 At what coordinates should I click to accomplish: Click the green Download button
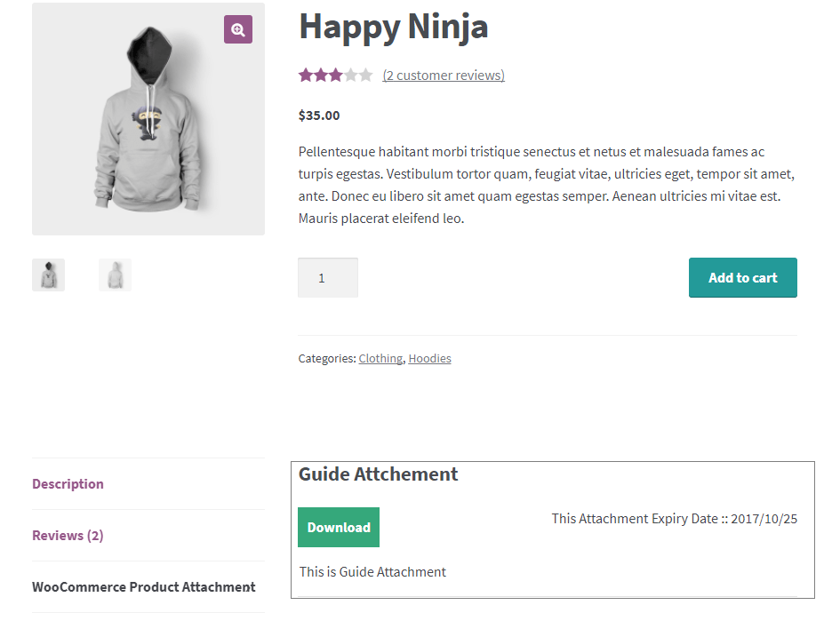[x=339, y=528]
